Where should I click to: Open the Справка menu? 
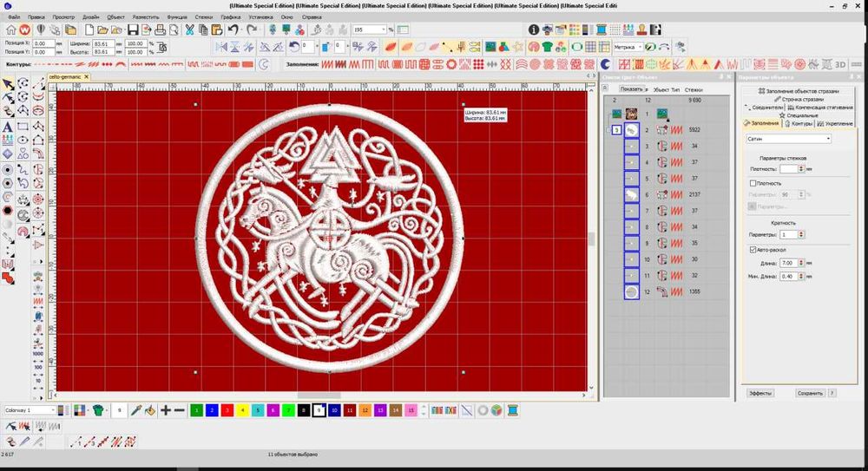click(x=312, y=17)
